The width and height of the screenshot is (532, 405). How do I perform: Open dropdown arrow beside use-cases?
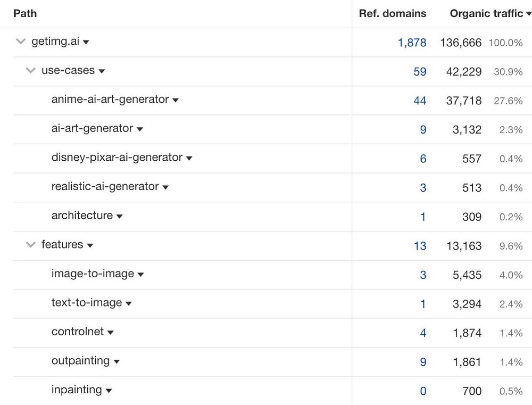coord(102,71)
